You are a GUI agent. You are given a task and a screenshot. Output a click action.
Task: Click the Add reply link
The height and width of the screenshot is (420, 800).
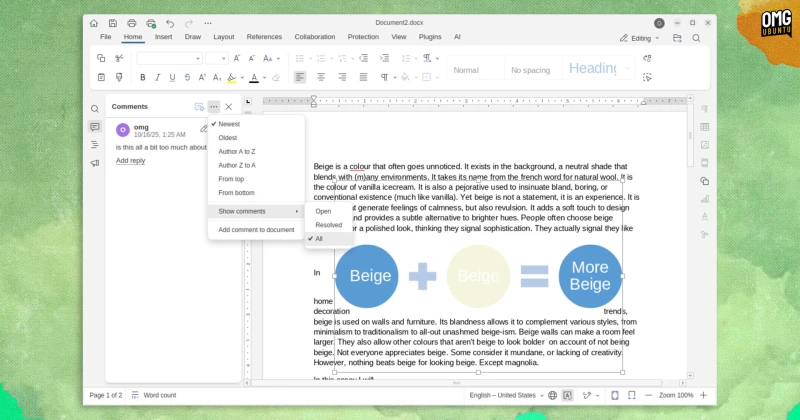[130, 160]
